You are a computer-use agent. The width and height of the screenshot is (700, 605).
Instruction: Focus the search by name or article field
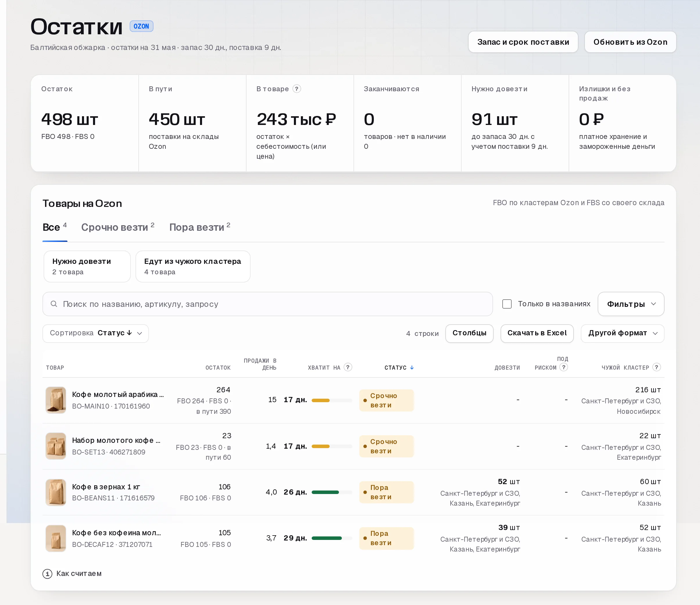267,304
